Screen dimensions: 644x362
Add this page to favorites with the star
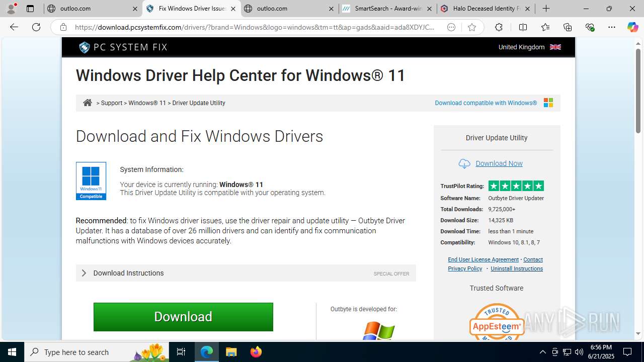coord(471,27)
